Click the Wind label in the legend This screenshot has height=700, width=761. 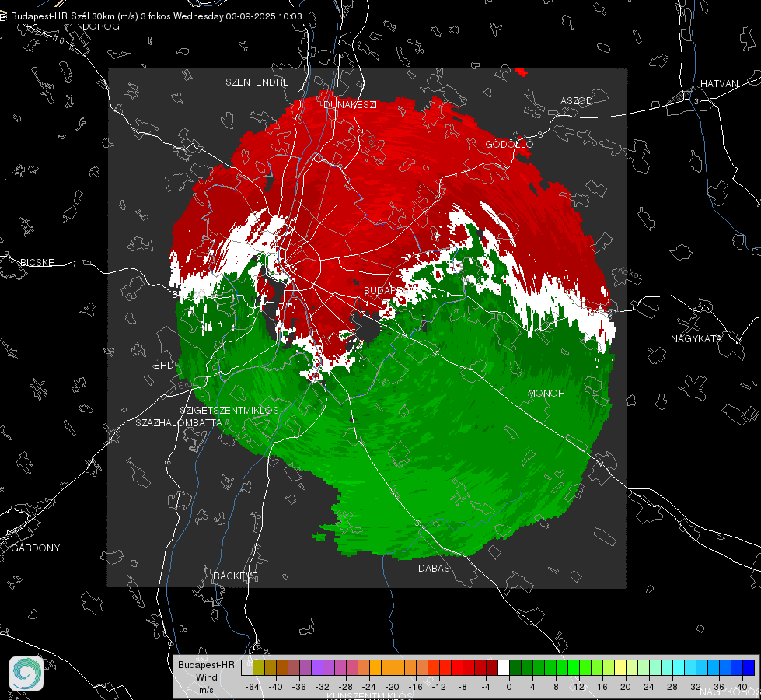click(206, 677)
